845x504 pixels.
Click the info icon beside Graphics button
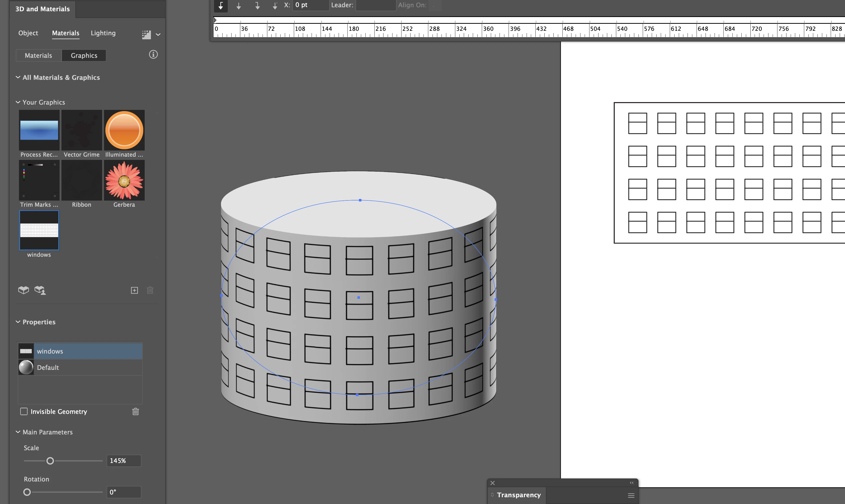153,54
